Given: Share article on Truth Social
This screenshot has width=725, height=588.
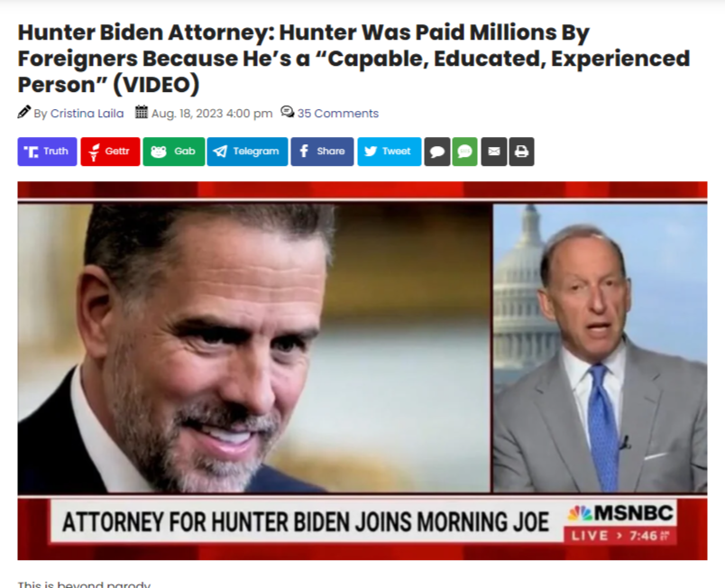Looking at the screenshot, I should (x=47, y=152).
